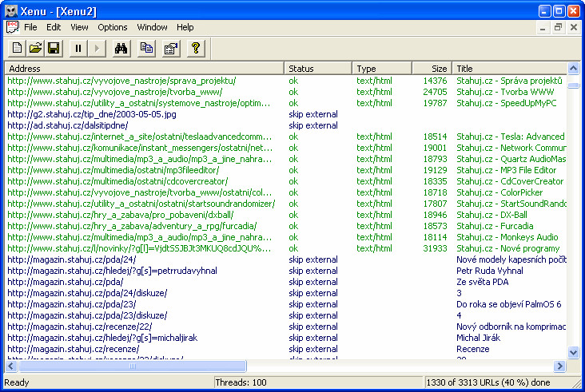The image size is (585, 392).
Task: Select the g2.stahuj.cz 2003-05-05.jpg URL row
Action: (x=285, y=114)
